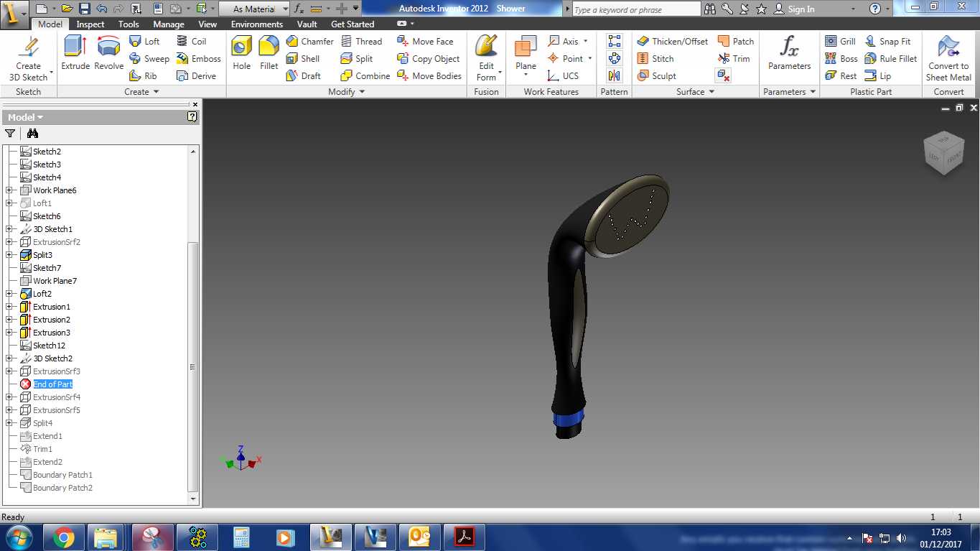Click the Loft tool
Image resolution: width=980 pixels, height=551 pixels.
144,42
